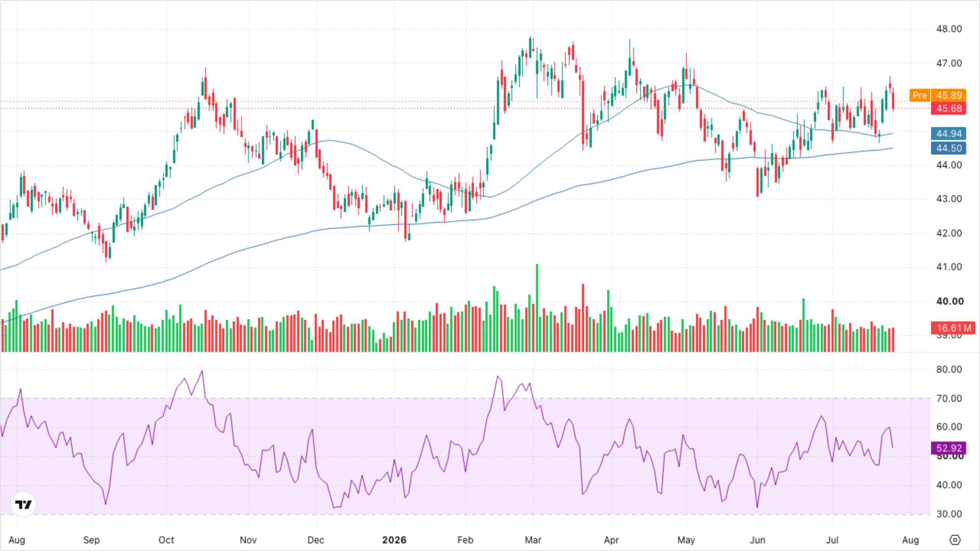Select the moving average label 44.94
This screenshot has height=551, width=980.
pos(949,134)
